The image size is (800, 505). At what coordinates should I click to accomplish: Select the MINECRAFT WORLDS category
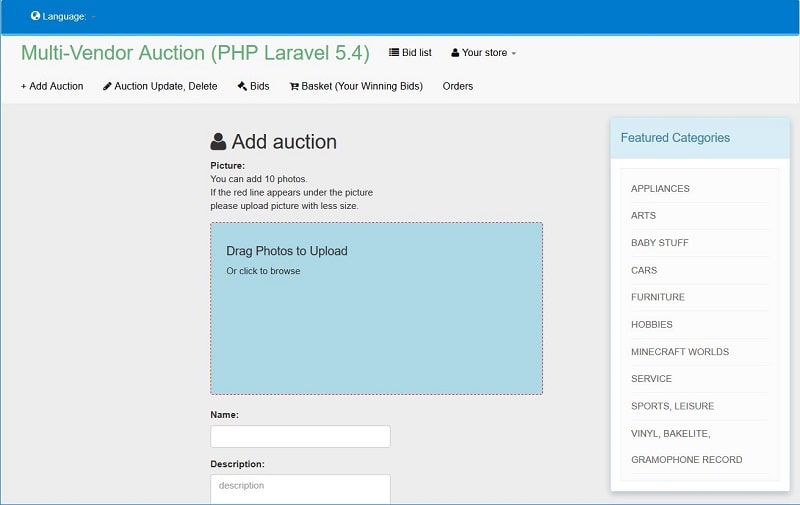680,351
